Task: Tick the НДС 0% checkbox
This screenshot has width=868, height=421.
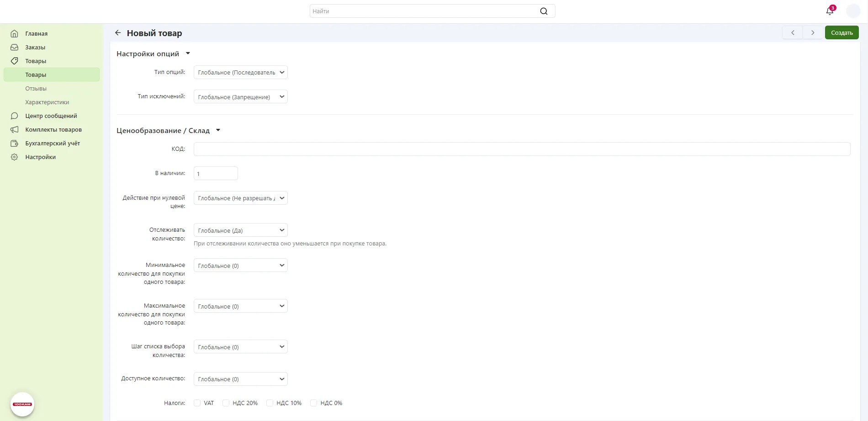Action: tap(313, 403)
